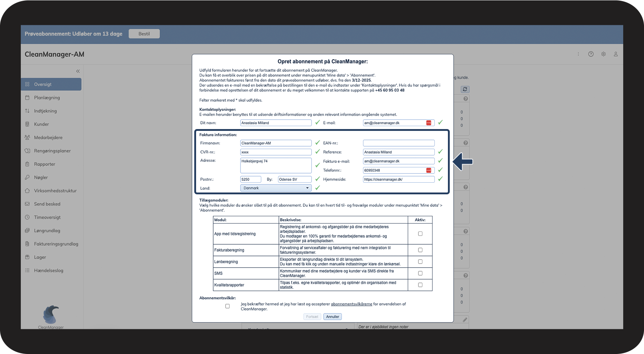The image size is (644, 354).
Task: Click the red icon inside Telefonnr. field
Action: tap(429, 170)
